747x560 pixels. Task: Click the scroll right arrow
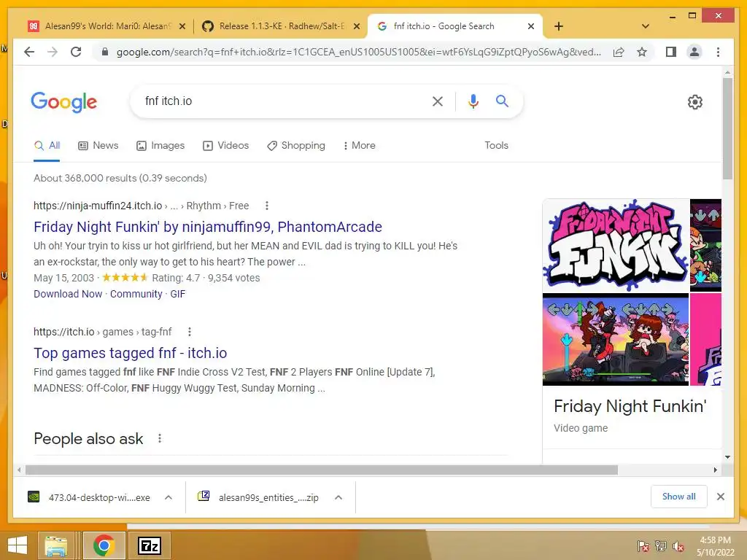point(716,470)
